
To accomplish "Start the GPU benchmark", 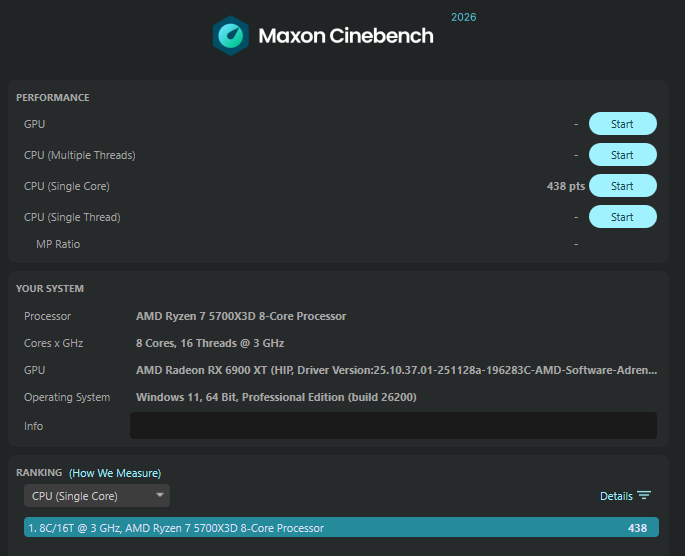I will click(x=623, y=124).
